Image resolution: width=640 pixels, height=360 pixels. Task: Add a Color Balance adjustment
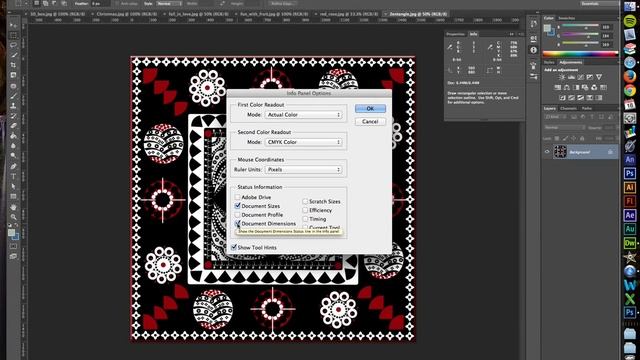(567, 87)
